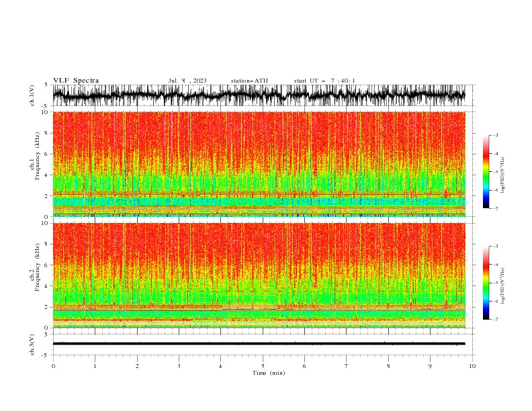The width and height of the screenshot is (532, 411).
Task: Click the "station=ATH" header text
Action: click(249, 81)
